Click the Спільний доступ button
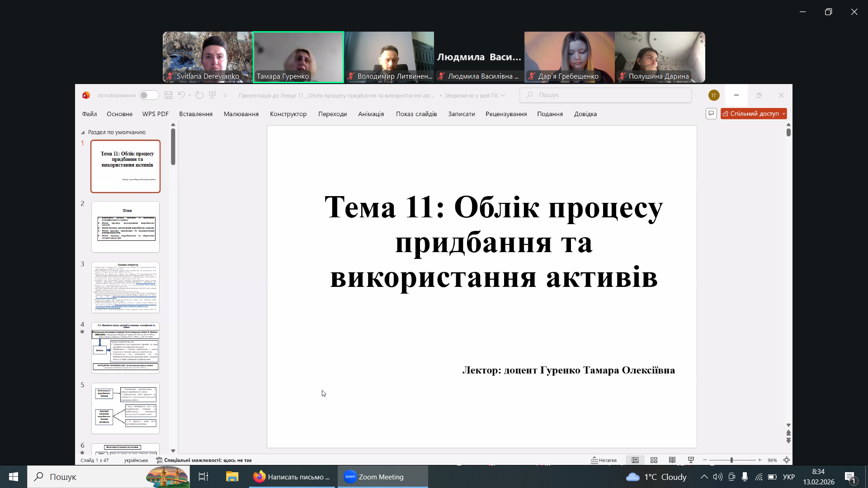Screen dimensions: 868x488 click(751, 114)
